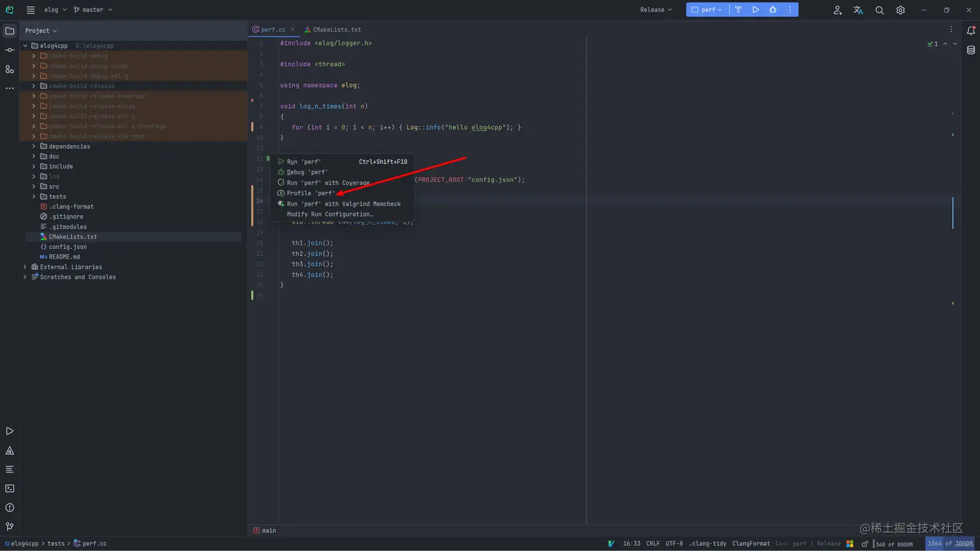Select Run 'perf' menu entry
The image size is (980, 551).
tap(342, 161)
